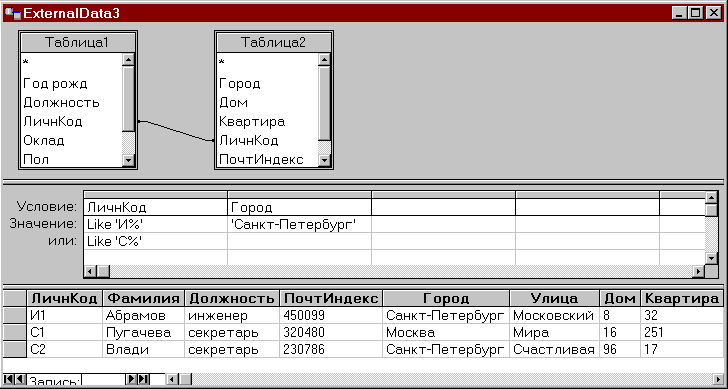Select Город field in Таблица2

268,84
